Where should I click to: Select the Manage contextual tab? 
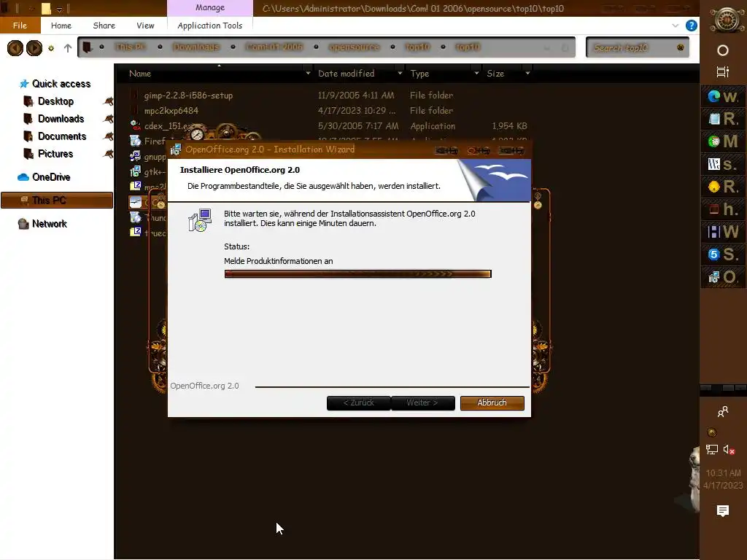209,7
